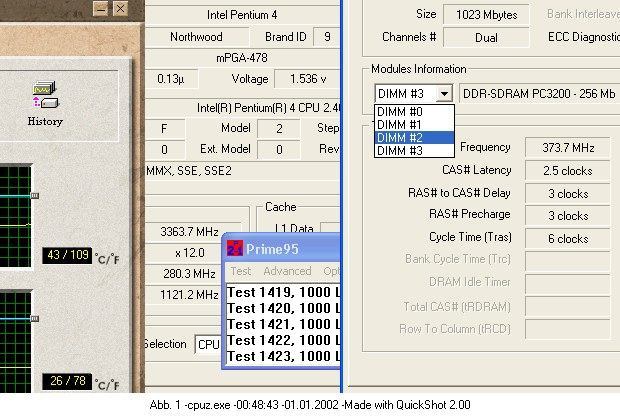This screenshot has width=620, height=416.
Task: Click the Dual channels field
Action: 486,38
